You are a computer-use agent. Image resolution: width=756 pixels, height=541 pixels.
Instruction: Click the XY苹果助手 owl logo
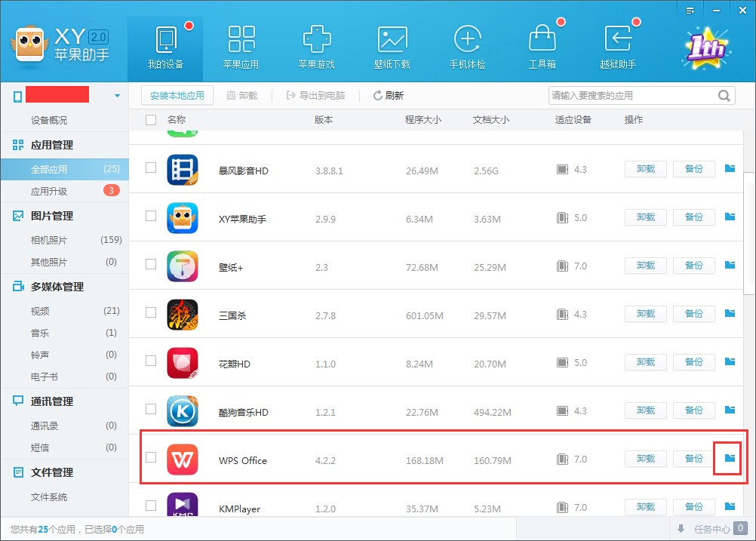tap(30, 45)
